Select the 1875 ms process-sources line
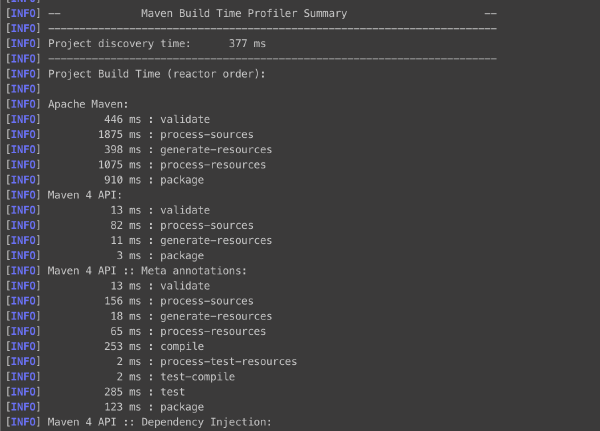Screen dimensions: 600x431 click(175, 135)
